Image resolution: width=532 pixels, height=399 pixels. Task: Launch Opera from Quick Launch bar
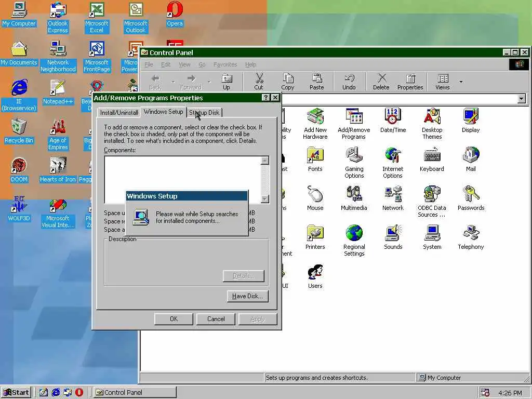click(79, 393)
